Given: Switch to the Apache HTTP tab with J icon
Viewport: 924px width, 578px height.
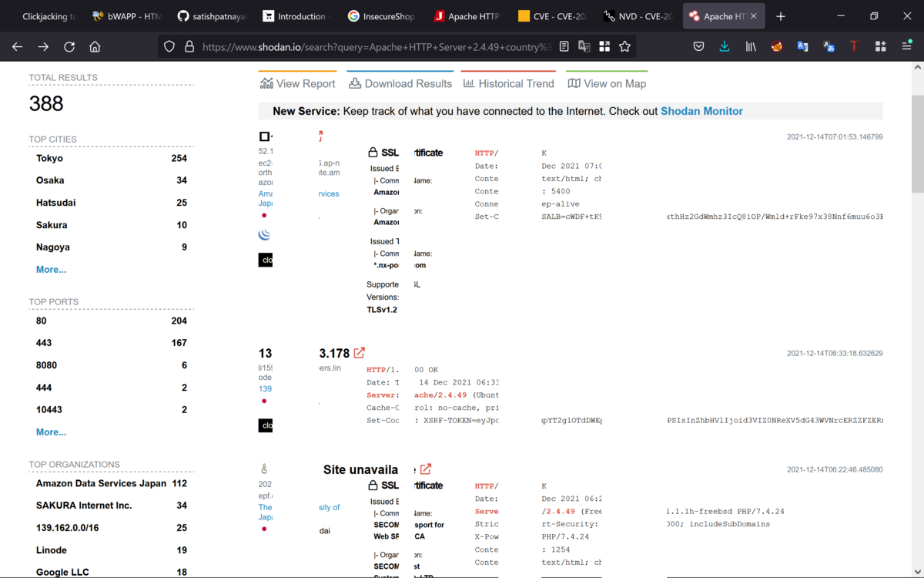Looking at the screenshot, I should (x=467, y=16).
